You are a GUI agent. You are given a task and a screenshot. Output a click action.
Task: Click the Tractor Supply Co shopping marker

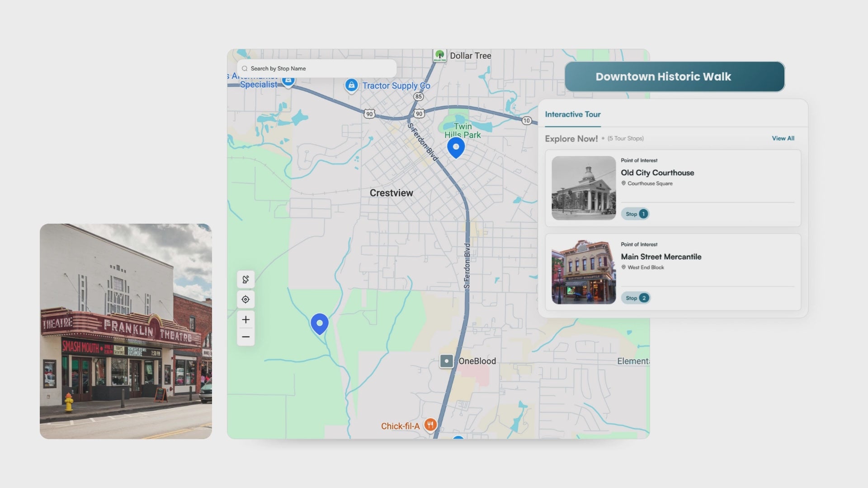pos(351,85)
